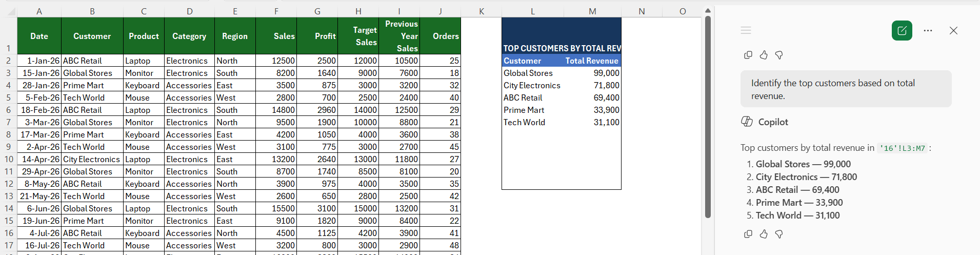Viewport: 980px width, 255px height.
Task: Open the three-dot more options menu
Action: point(928,31)
